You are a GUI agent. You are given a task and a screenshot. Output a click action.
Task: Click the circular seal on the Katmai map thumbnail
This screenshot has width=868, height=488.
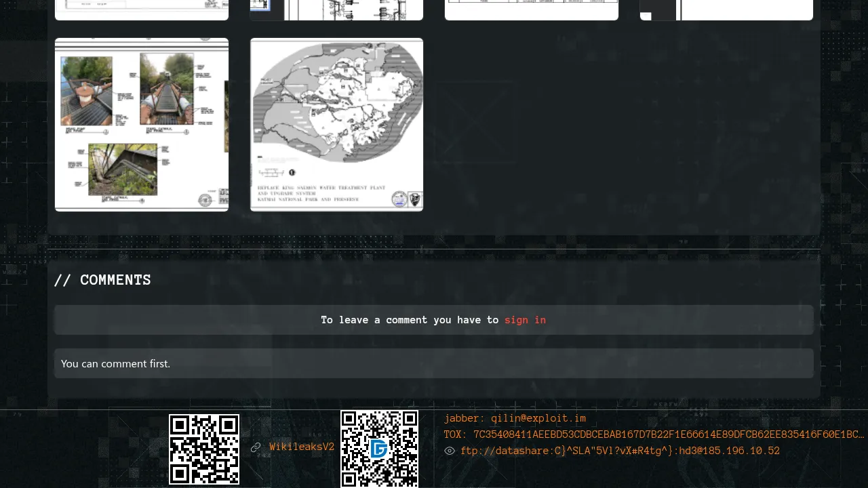click(399, 199)
